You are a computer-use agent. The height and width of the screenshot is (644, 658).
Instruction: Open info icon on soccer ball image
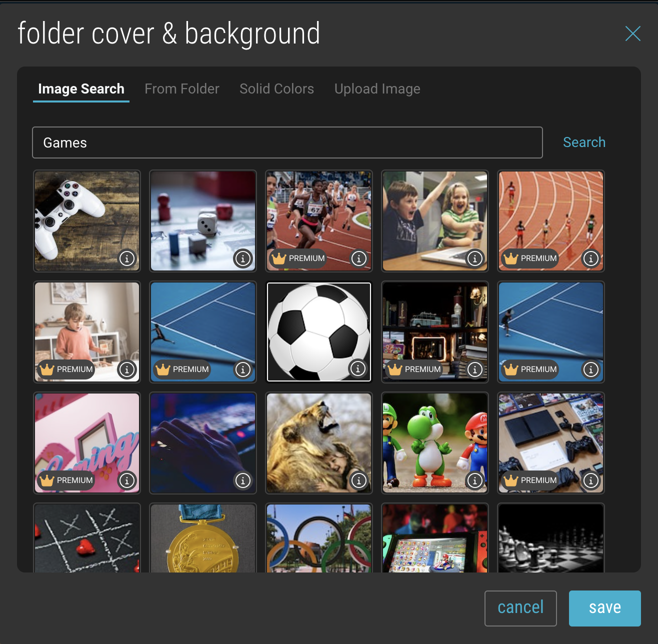tap(358, 368)
